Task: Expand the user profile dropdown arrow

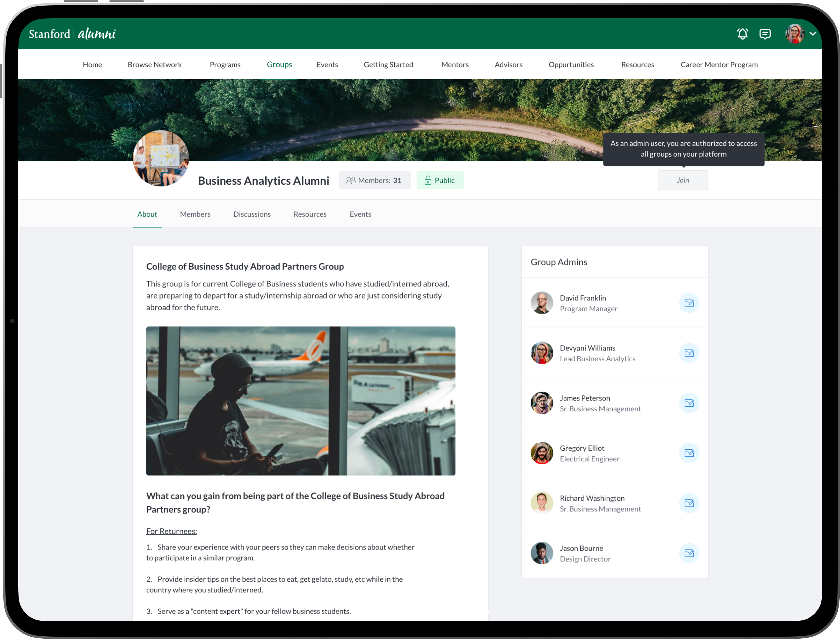Action: [813, 34]
